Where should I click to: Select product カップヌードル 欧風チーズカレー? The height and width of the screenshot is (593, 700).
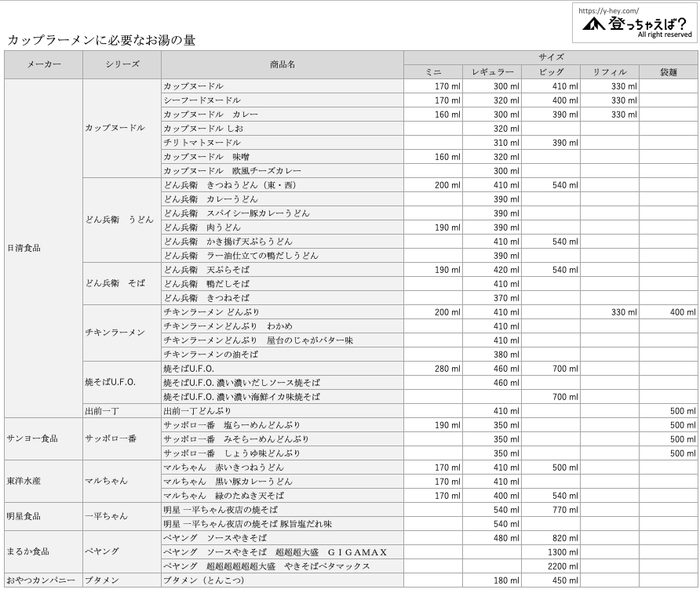(283, 171)
